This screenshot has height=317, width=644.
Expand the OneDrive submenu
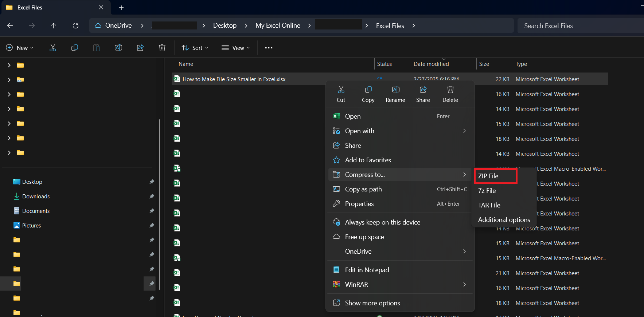[x=400, y=251]
